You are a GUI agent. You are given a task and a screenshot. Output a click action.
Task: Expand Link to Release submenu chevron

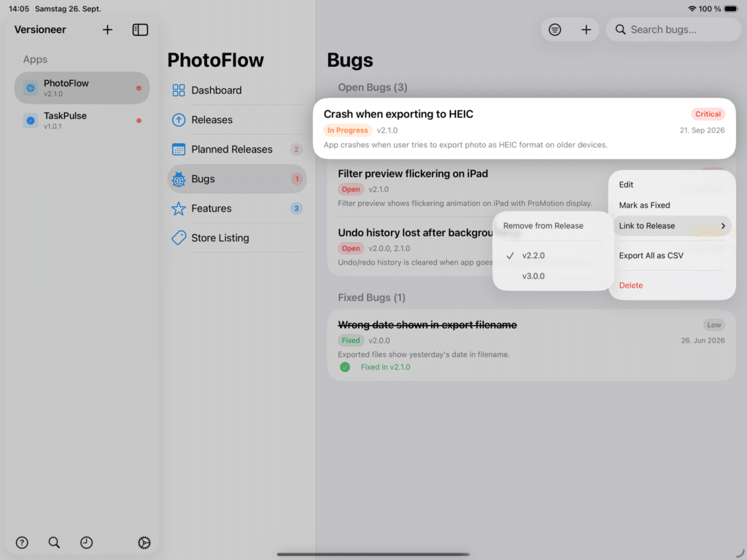pos(723,226)
